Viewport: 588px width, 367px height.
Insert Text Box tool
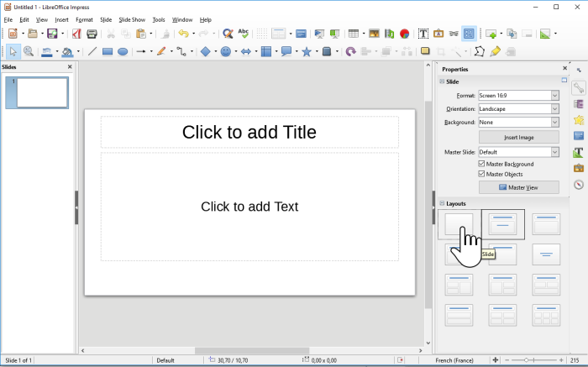click(423, 34)
